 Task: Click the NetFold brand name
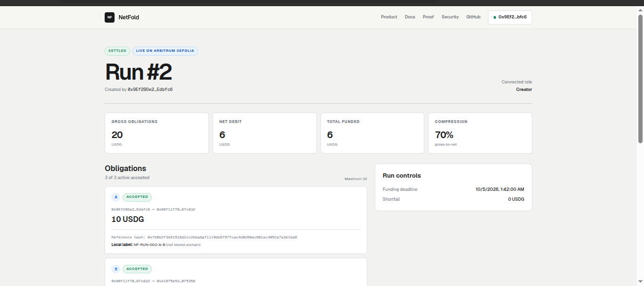(x=129, y=17)
